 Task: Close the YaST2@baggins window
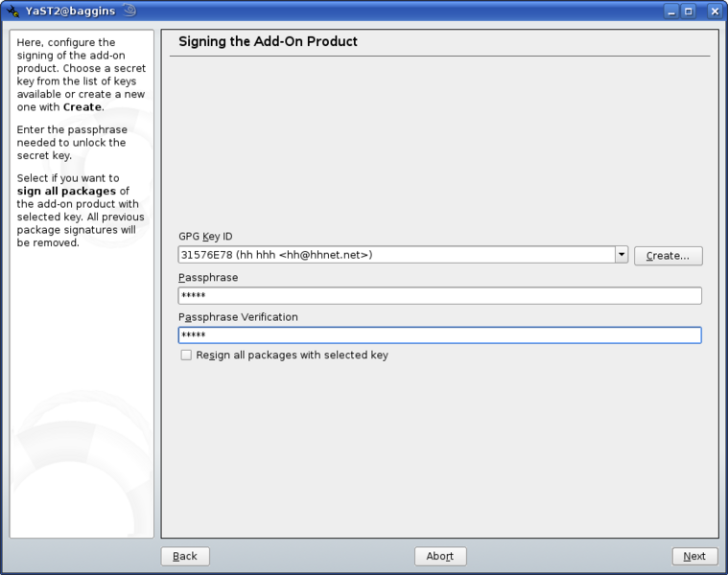click(714, 11)
